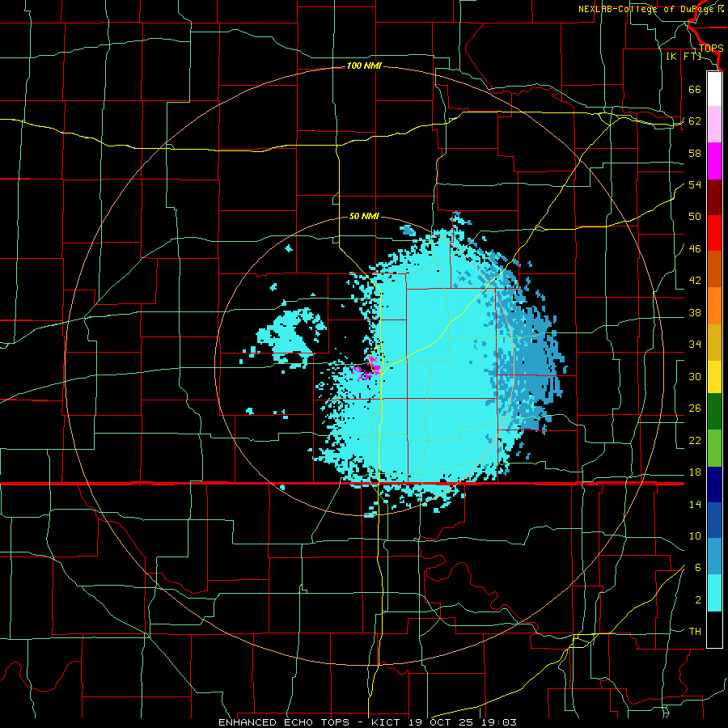
Task: Click the black TH threshold legend swatch
Action: pos(714,629)
